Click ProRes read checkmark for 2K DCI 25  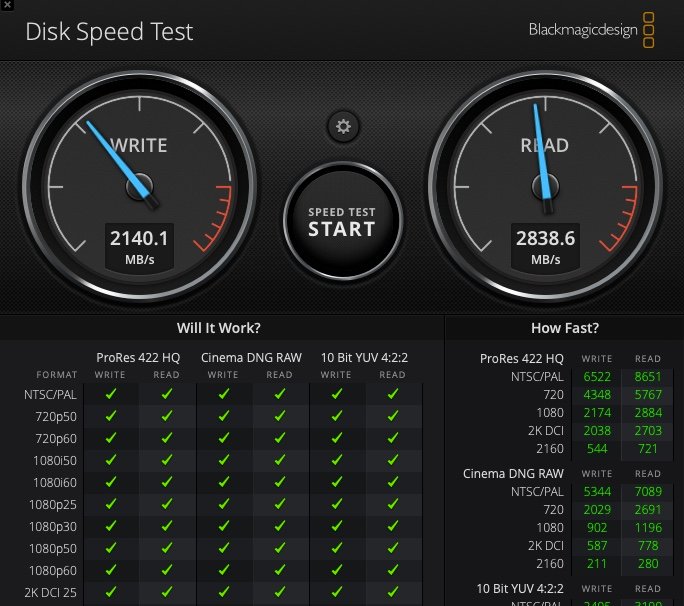pyautogui.click(x=167, y=592)
